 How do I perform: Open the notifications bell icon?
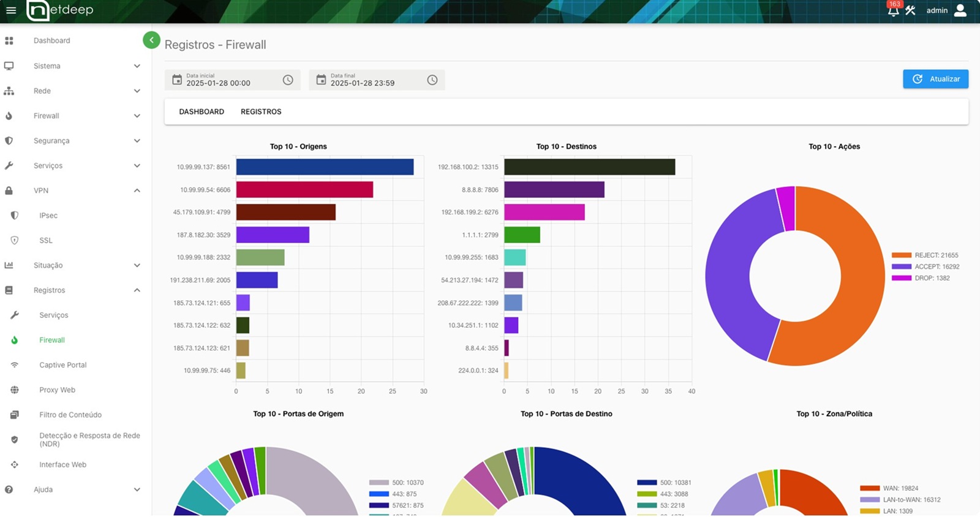point(893,10)
